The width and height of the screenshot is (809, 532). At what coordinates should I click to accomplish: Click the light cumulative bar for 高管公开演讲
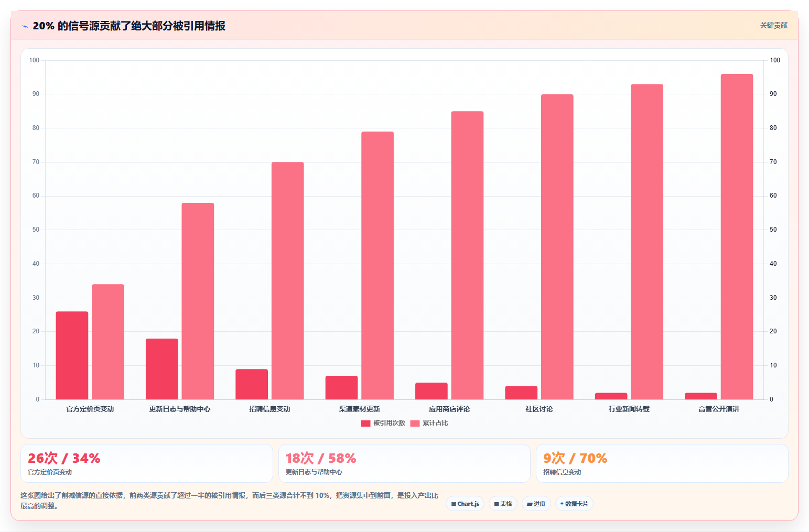(x=737, y=236)
